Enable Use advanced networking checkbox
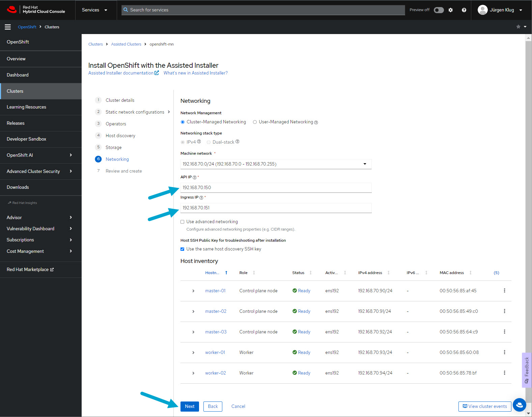This screenshot has height=417, width=532. pyautogui.click(x=183, y=222)
